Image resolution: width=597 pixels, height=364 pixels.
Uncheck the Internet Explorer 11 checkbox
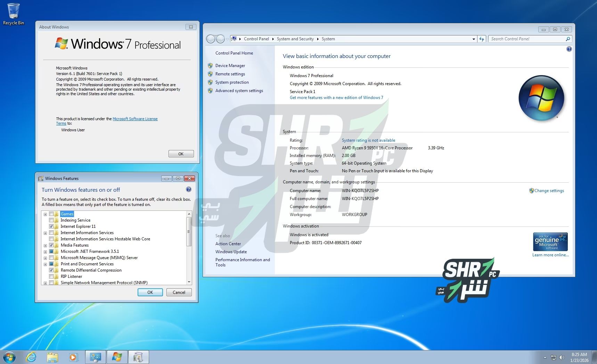tap(51, 226)
